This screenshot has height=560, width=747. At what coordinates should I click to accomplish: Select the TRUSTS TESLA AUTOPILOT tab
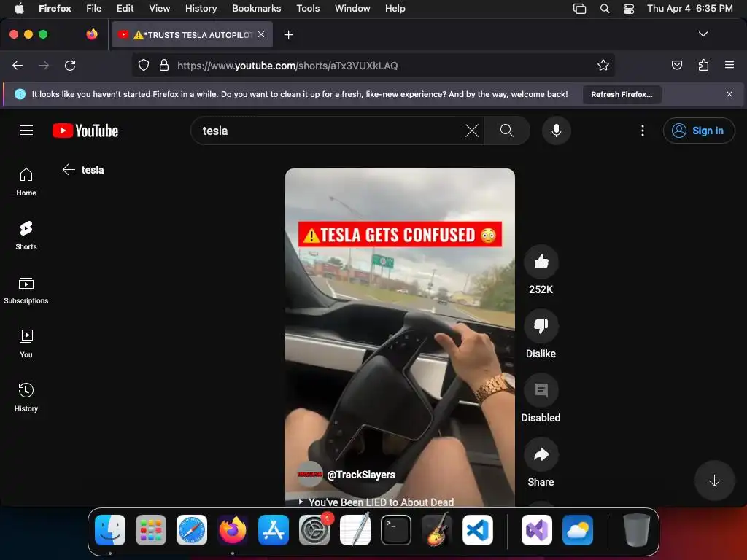tap(193, 34)
